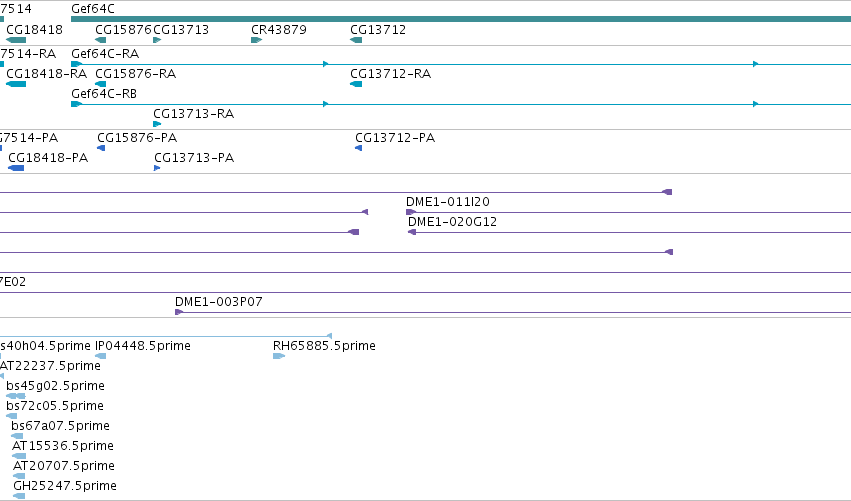Screen dimensions: 851x501
Task: Select the CG13712 gene label
Action: 378,30
